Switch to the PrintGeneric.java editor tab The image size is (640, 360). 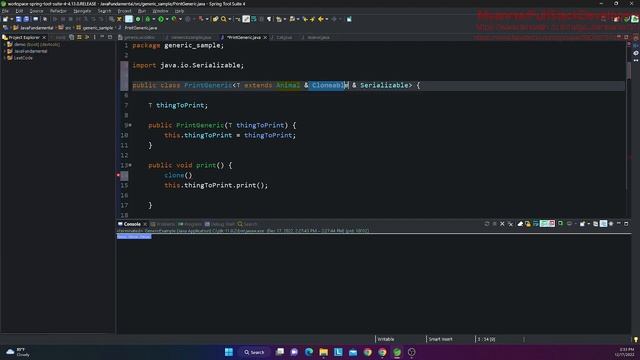tap(244, 37)
